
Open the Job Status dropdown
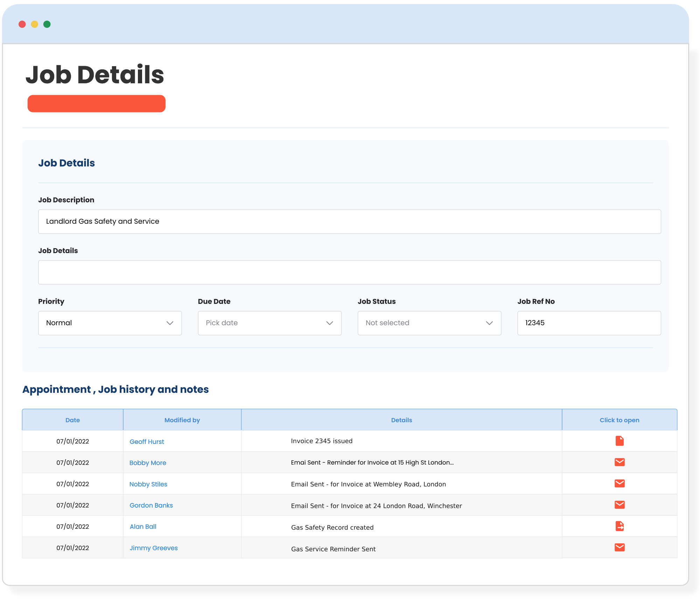point(429,323)
